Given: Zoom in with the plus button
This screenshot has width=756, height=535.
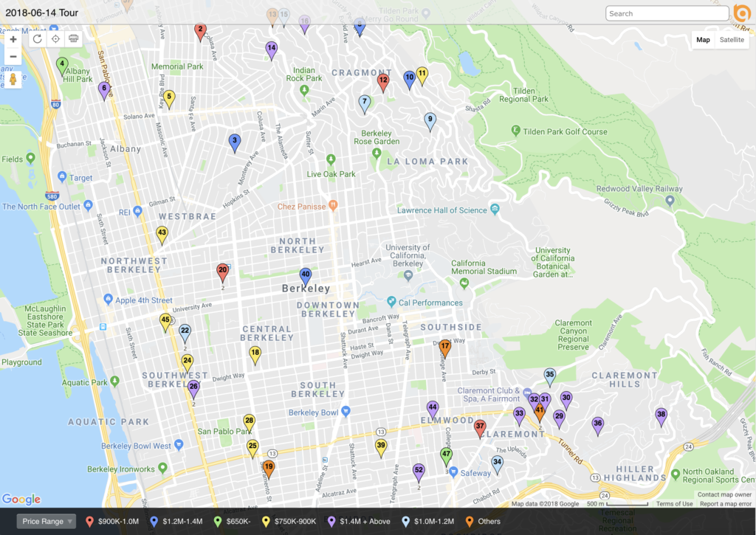Looking at the screenshot, I should (x=13, y=40).
